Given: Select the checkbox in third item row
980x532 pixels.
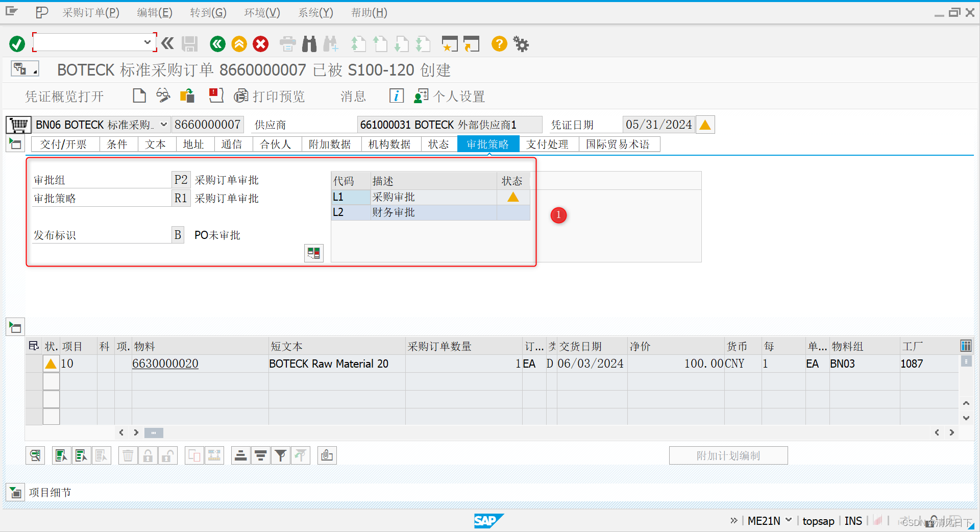Looking at the screenshot, I should tap(51, 399).
